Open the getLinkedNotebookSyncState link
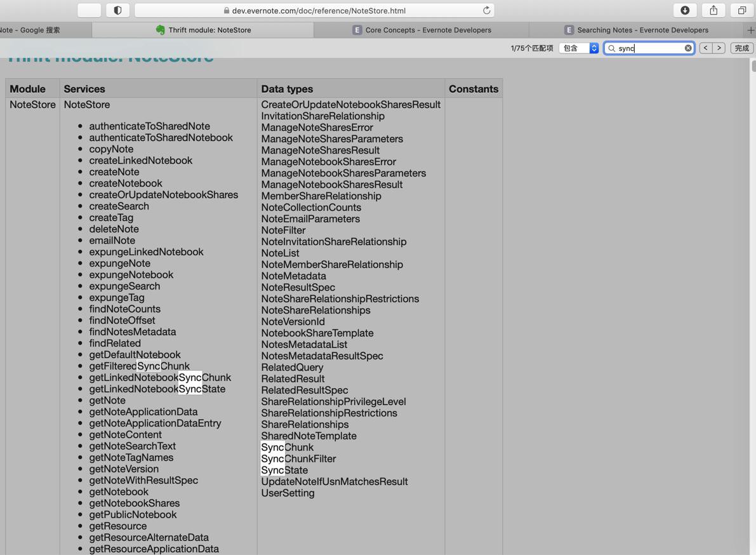Screen dimensions: 756x555 pos(157,389)
